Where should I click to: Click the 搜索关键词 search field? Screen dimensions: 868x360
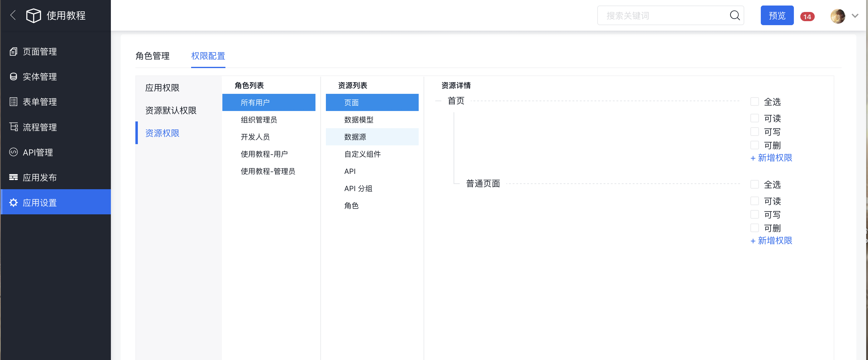[670, 15]
